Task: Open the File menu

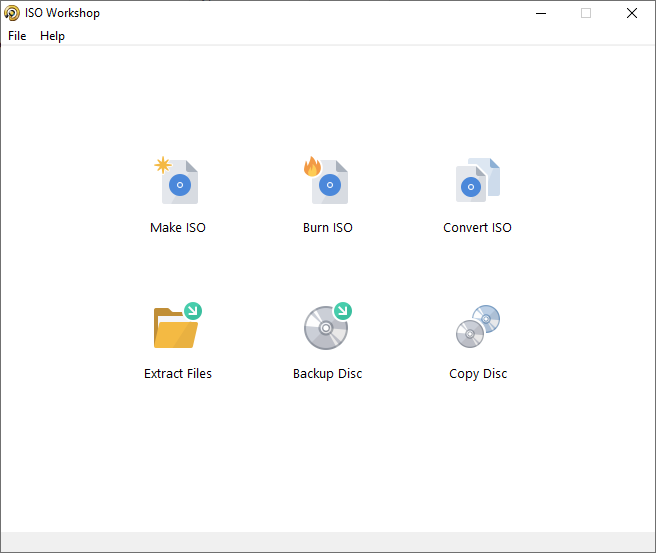Action: click(x=17, y=36)
